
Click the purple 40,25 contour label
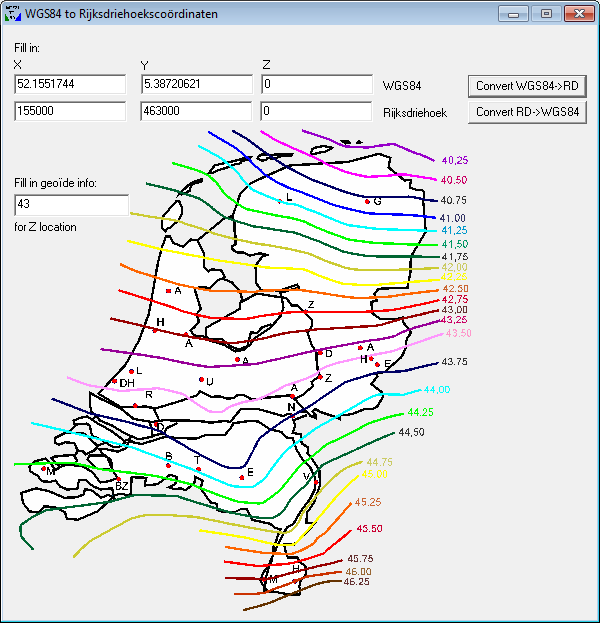click(x=455, y=160)
